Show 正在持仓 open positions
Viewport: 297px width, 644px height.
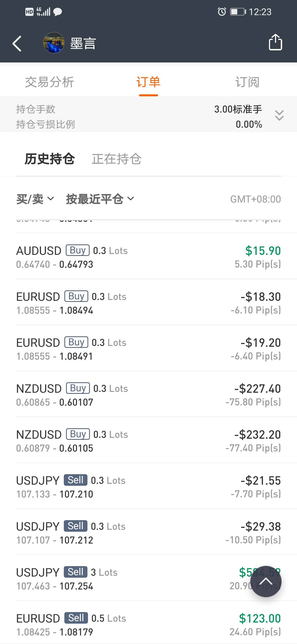pyautogui.click(x=116, y=159)
